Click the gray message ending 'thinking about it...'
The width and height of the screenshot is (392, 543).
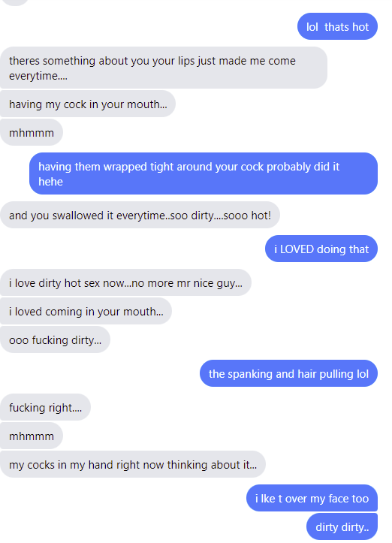click(x=133, y=464)
